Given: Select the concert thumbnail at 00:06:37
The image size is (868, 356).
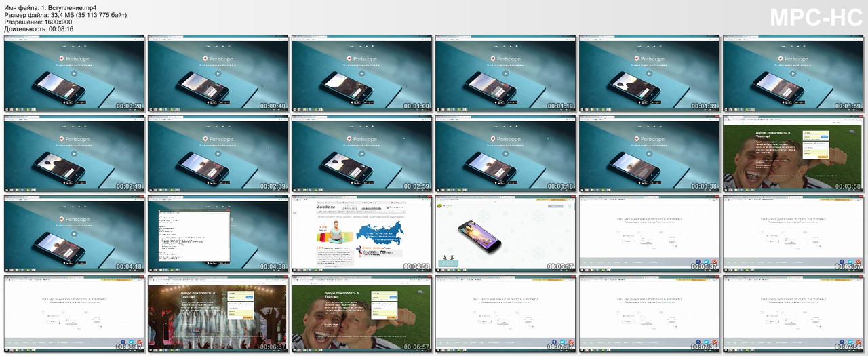Looking at the screenshot, I should pos(218,313).
